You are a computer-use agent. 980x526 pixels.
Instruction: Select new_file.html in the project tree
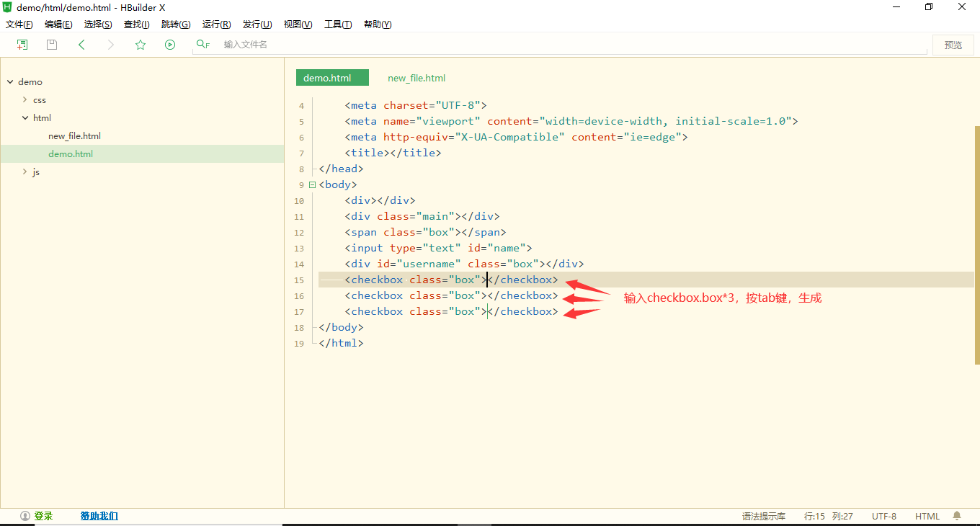pos(74,136)
